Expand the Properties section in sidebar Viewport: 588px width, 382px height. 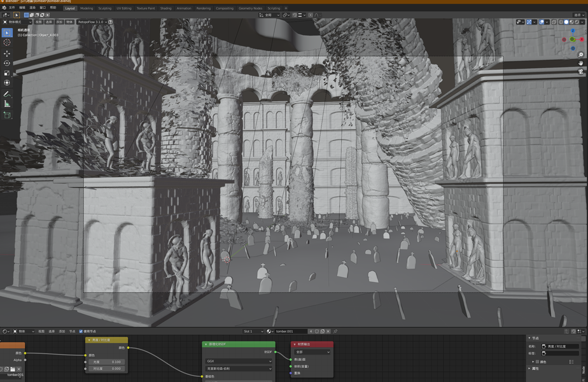pos(529,369)
